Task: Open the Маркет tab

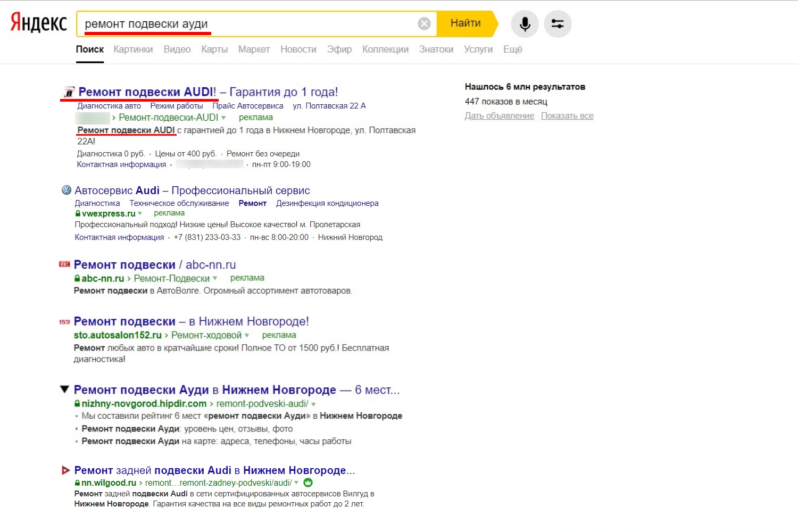Action: [x=254, y=49]
